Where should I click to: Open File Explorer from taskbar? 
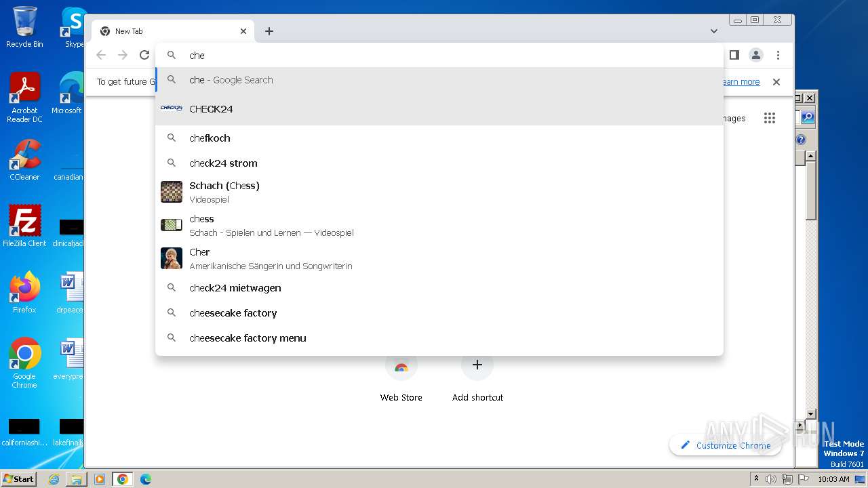coord(77,479)
